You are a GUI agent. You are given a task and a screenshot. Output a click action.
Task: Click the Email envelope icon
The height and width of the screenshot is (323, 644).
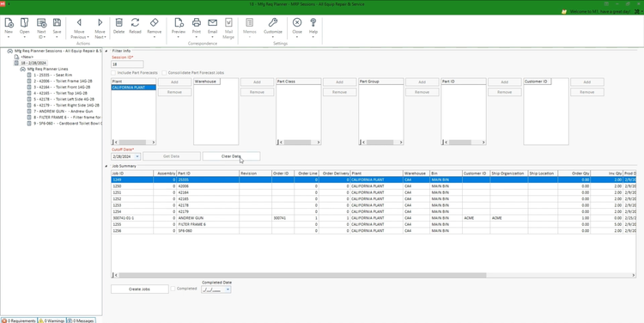pyautogui.click(x=212, y=22)
